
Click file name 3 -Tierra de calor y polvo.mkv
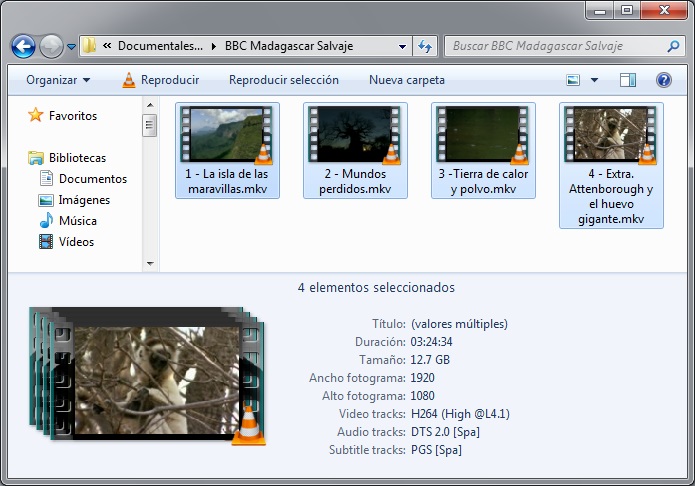pyautogui.click(x=483, y=181)
